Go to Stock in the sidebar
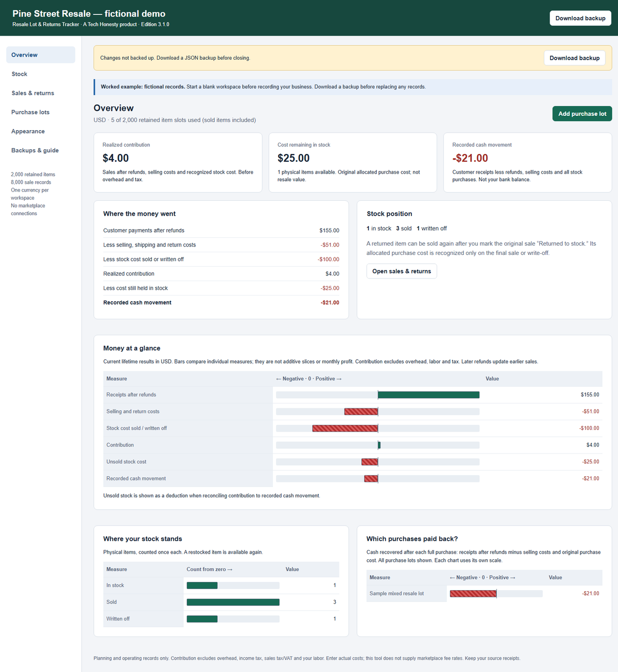Image resolution: width=618 pixels, height=672 pixels. (x=41, y=74)
